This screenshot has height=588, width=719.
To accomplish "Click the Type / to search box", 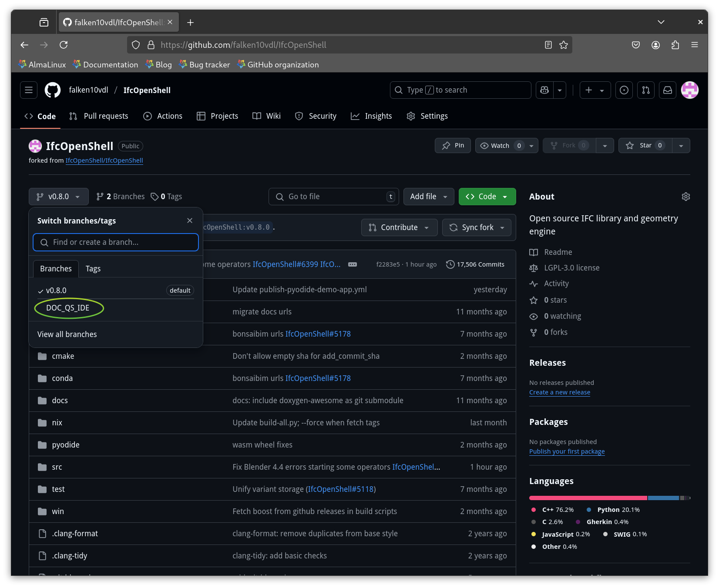I will click(460, 90).
